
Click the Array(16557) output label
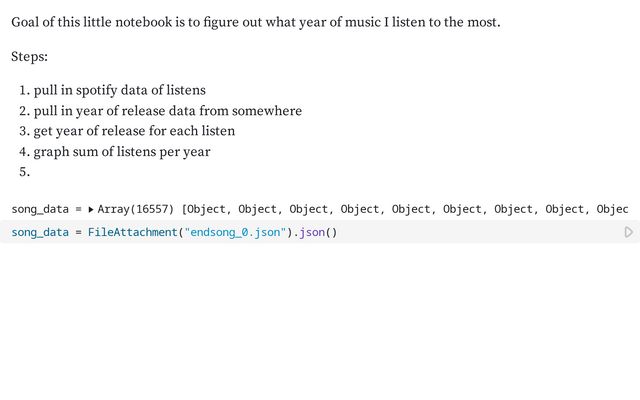(135, 209)
